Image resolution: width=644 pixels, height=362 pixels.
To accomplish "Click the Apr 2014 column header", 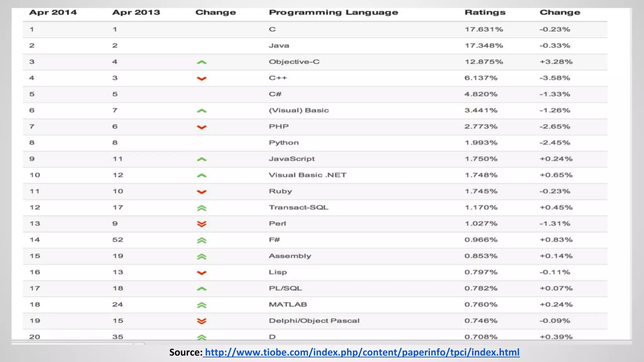I will (53, 13).
